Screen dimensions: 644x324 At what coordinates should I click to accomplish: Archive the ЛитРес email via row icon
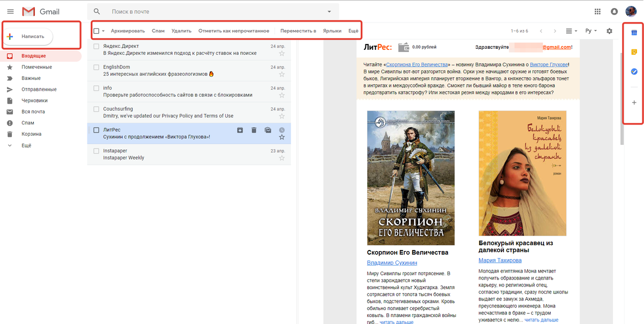(x=240, y=130)
